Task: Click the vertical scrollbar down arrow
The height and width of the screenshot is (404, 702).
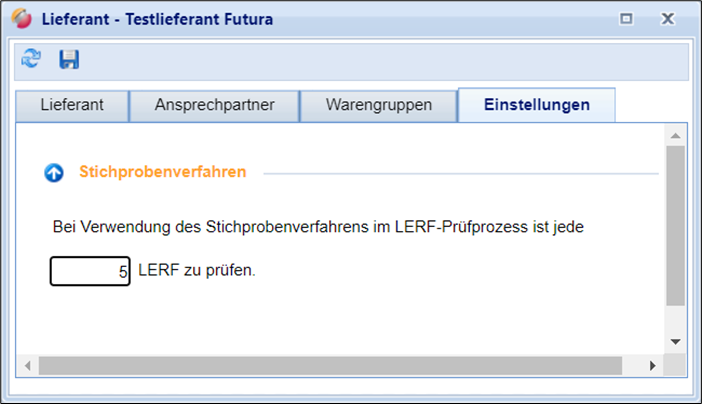Action: point(675,341)
